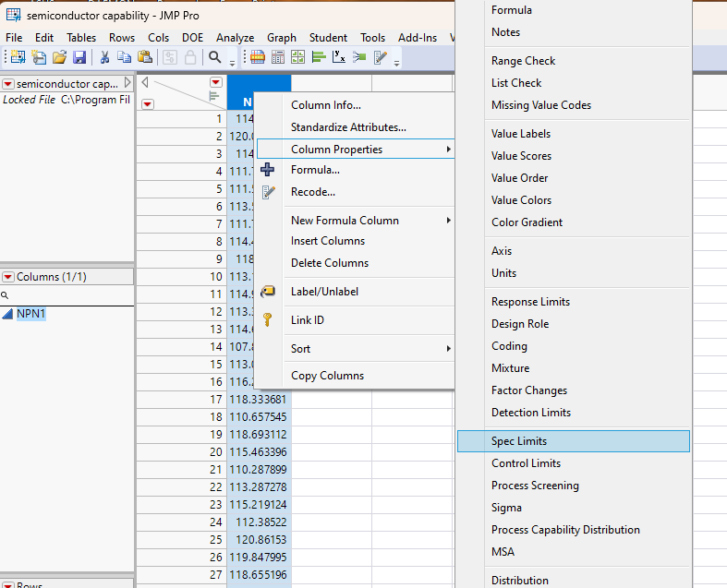Click the Cut scissors icon
Image resolution: width=727 pixels, height=588 pixels.
tap(104, 57)
